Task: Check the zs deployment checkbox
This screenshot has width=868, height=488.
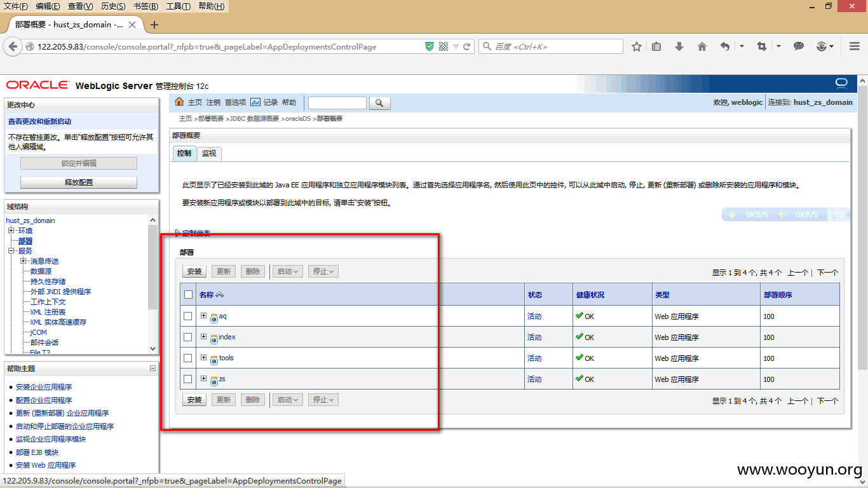Action: click(x=188, y=379)
